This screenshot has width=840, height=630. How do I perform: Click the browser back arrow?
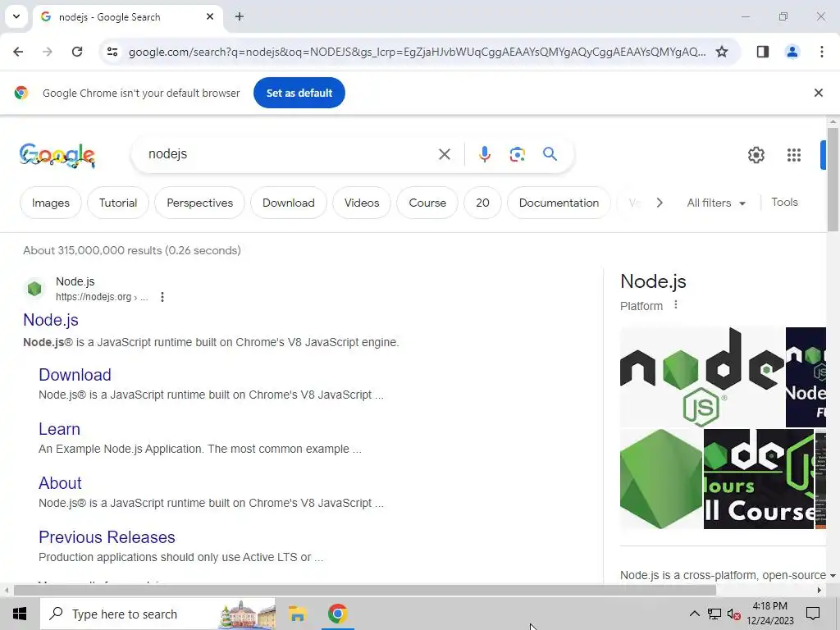coord(18,52)
